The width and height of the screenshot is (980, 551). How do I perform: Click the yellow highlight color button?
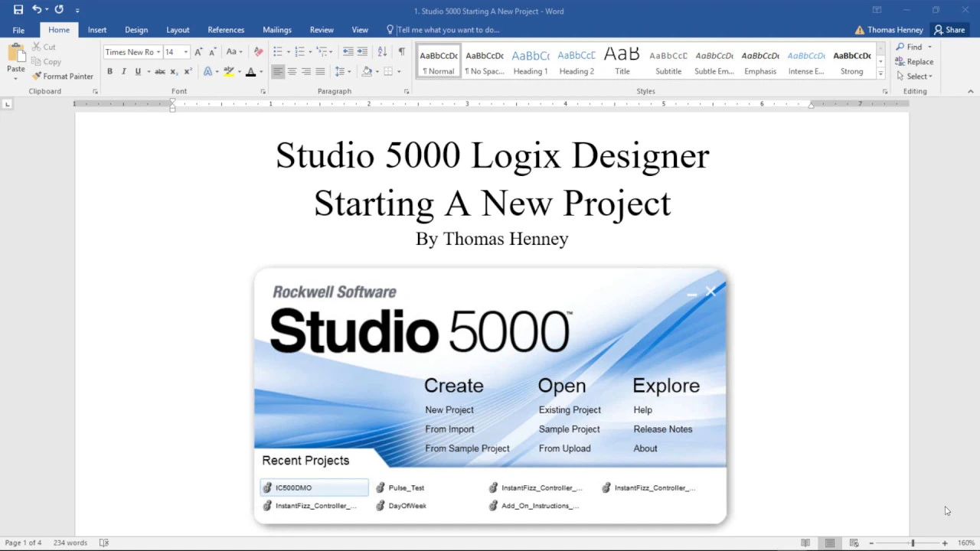pyautogui.click(x=228, y=72)
